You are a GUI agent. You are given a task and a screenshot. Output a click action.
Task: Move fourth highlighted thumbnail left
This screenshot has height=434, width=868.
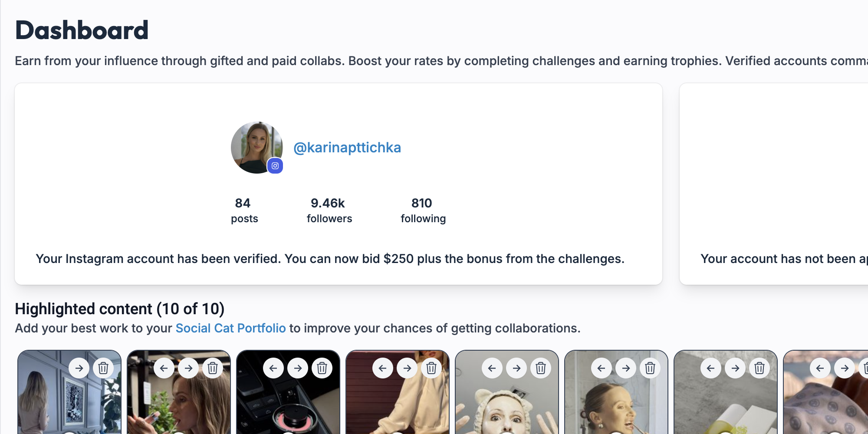coord(383,368)
